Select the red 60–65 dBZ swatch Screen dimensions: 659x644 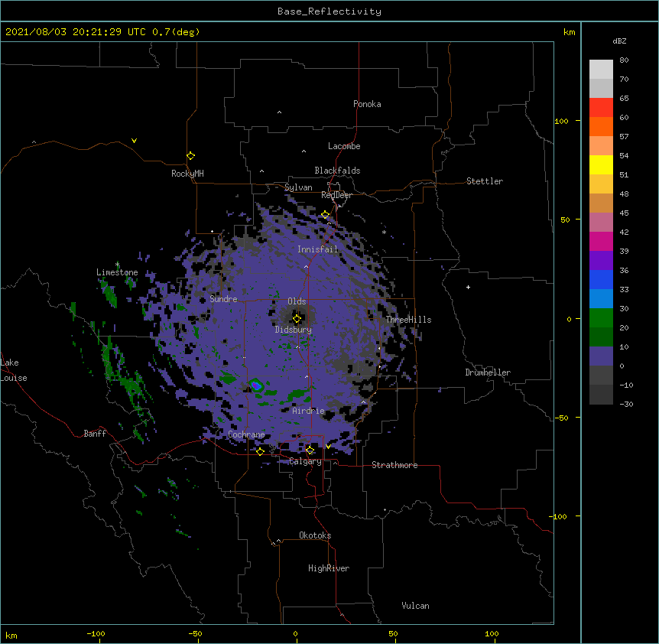(601, 108)
